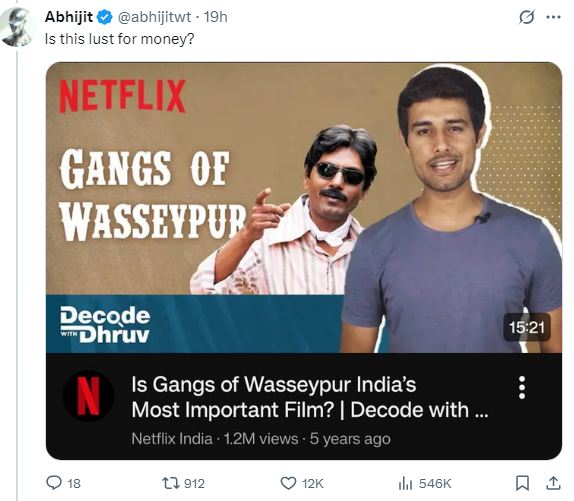Click the blue verified badge
Image resolution: width=574 pixels, height=501 pixels.
coord(104,17)
